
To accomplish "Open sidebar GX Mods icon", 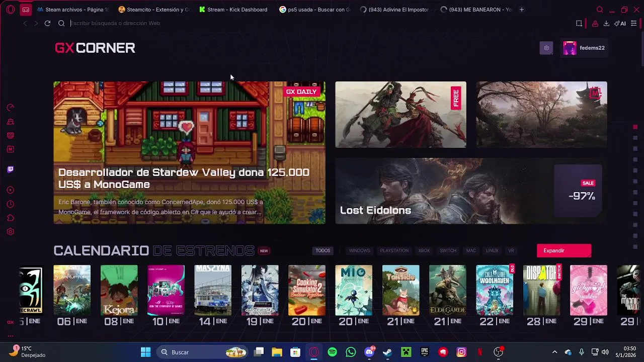I will [11, 149].
